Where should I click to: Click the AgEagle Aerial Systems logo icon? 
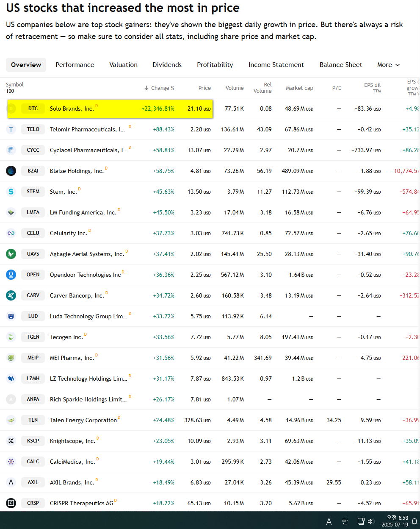[11, 254]
